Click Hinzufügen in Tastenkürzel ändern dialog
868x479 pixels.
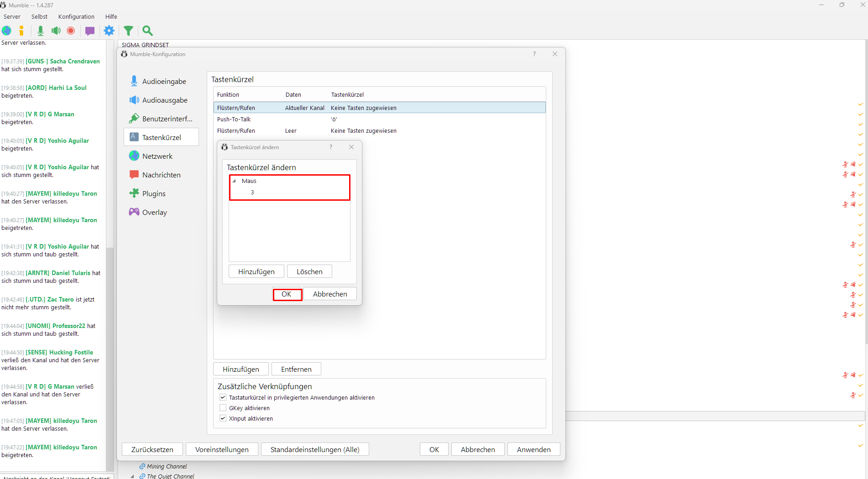(x=256, y=271)
